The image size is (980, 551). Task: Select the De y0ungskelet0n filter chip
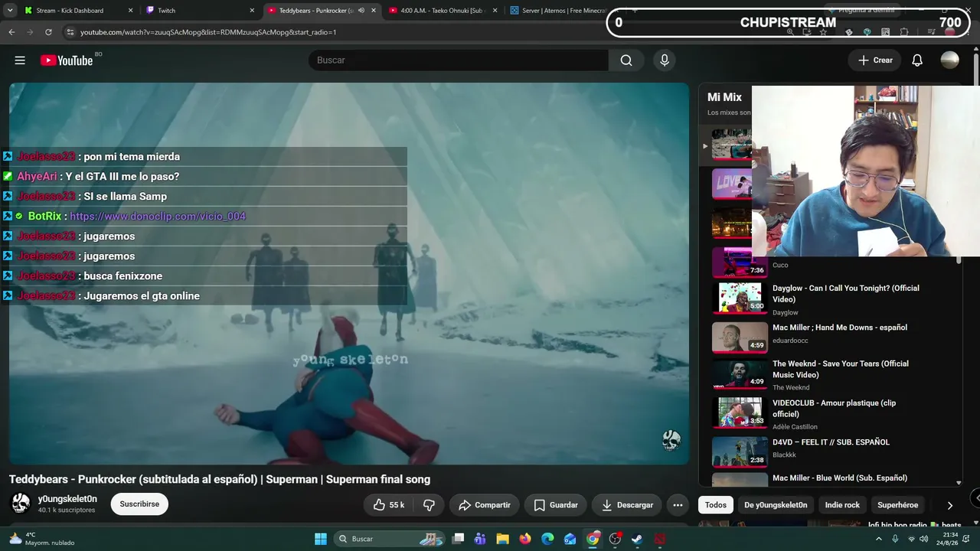pyautogui.click(x=776, y=505)
